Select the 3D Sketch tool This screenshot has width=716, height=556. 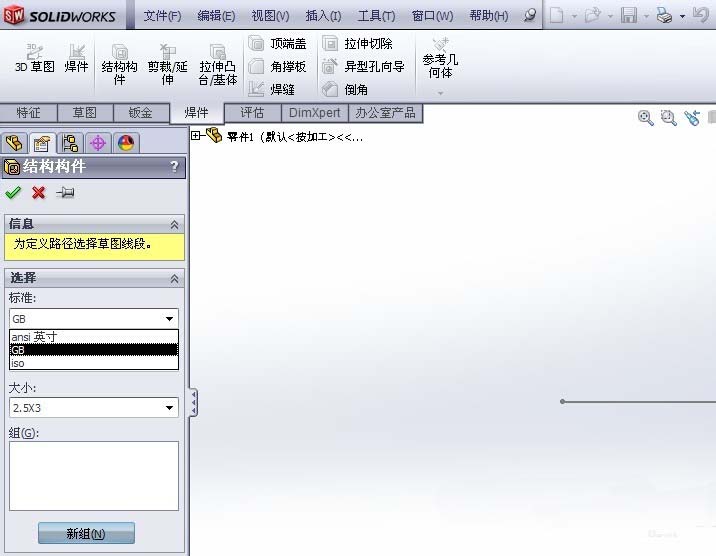click(x=34, y=58)
